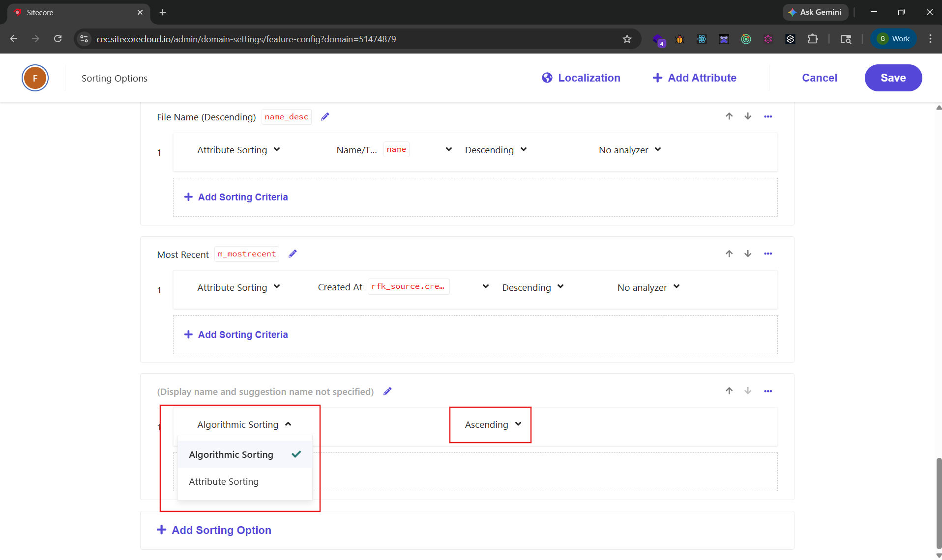Click the browser address bar URL
Image resolution: width=942 pixels, height=560 pixels.
246,39
